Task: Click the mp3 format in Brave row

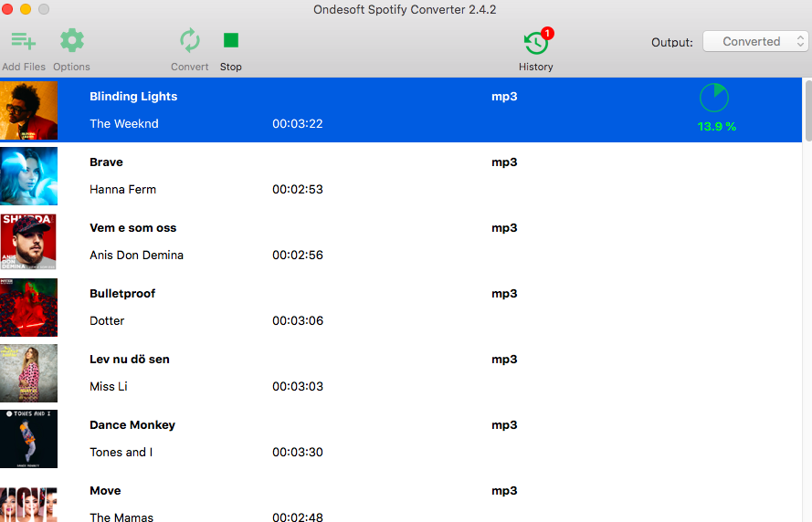Action: 504,162
